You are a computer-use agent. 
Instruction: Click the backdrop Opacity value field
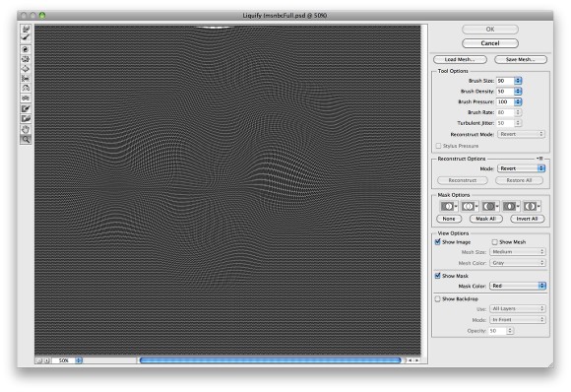[x=497, y=331]
